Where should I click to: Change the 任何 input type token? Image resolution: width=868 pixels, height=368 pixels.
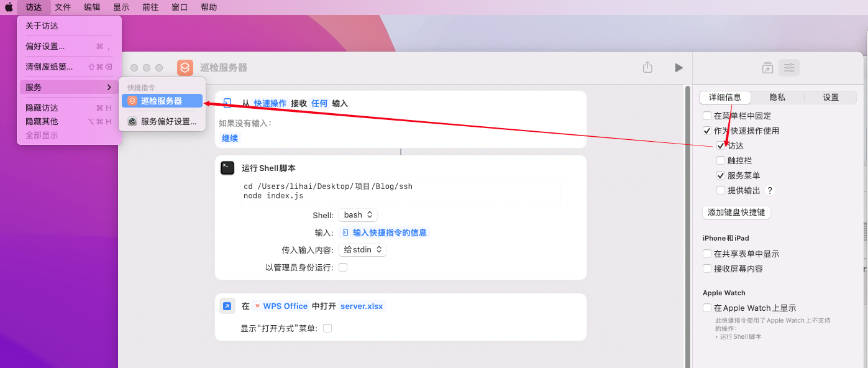[x=319, y=103]
